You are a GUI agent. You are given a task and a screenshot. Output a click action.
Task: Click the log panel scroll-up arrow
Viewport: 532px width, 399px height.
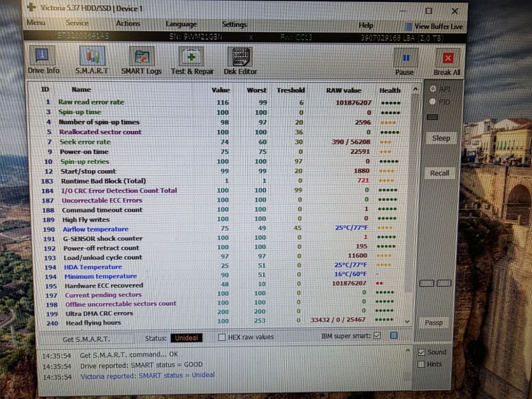[x=408, y=350]
